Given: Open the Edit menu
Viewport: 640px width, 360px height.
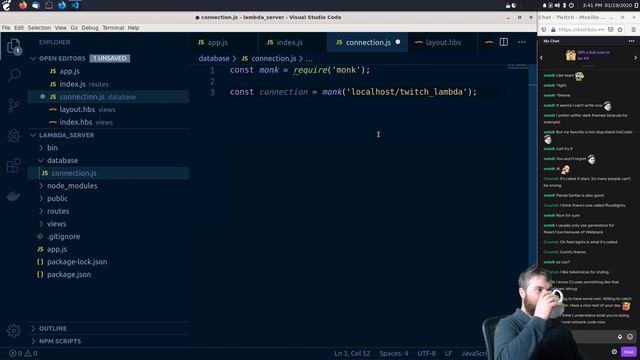Looking at the screenshot, I should click(19, 28).
